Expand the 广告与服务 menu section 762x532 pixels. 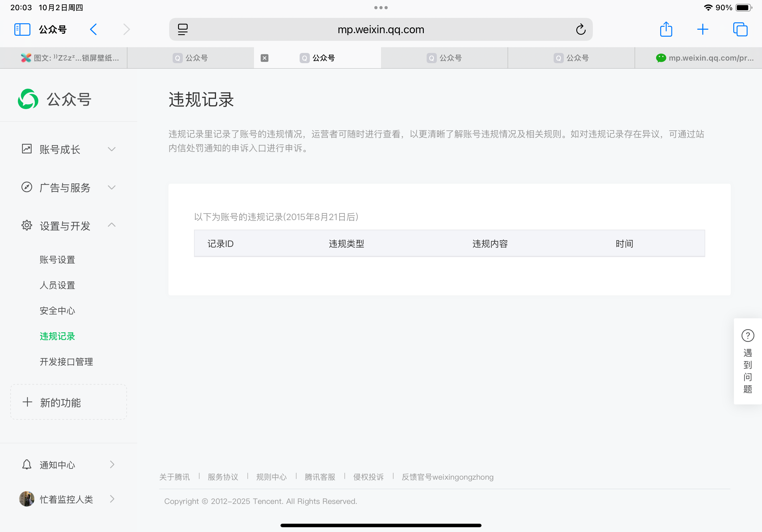click(x=112, y=188)
